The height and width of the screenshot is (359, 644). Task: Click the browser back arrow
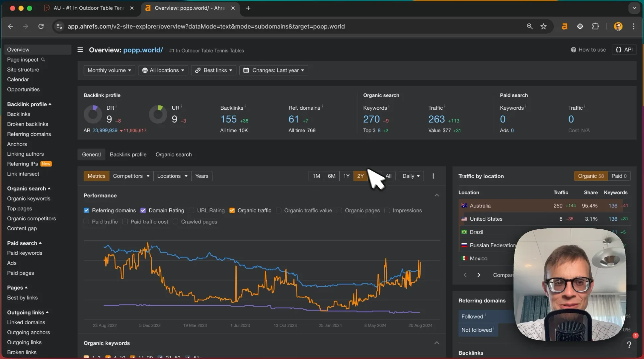point(11,26)
